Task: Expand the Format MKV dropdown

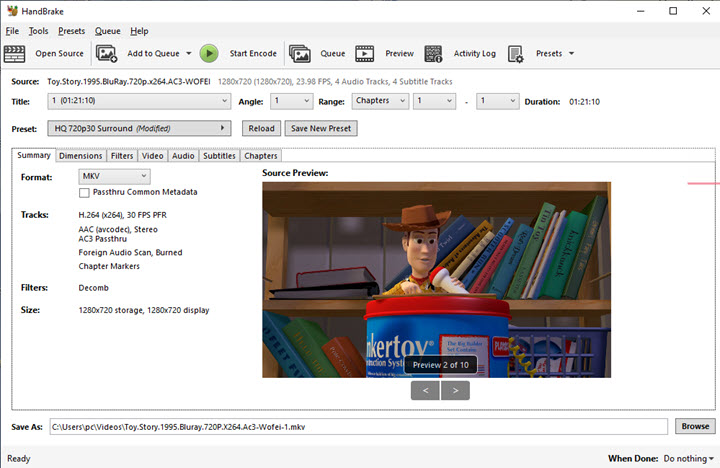Action: pyautogui.click(x=114, y=176)
